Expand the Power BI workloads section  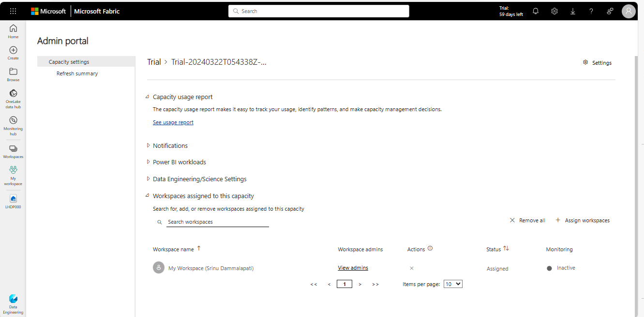148,162
